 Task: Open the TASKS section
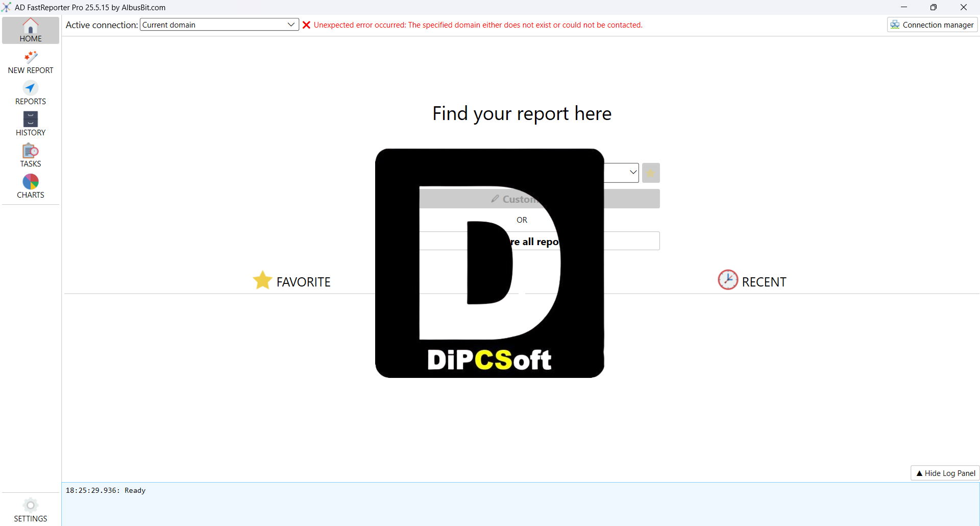[x=31, y=156]
